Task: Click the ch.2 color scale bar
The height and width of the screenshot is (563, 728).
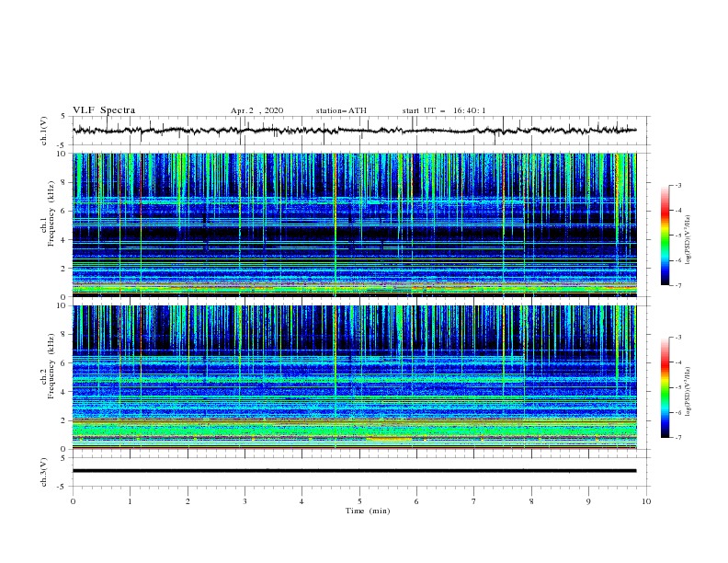Action: tap(665, 387)
